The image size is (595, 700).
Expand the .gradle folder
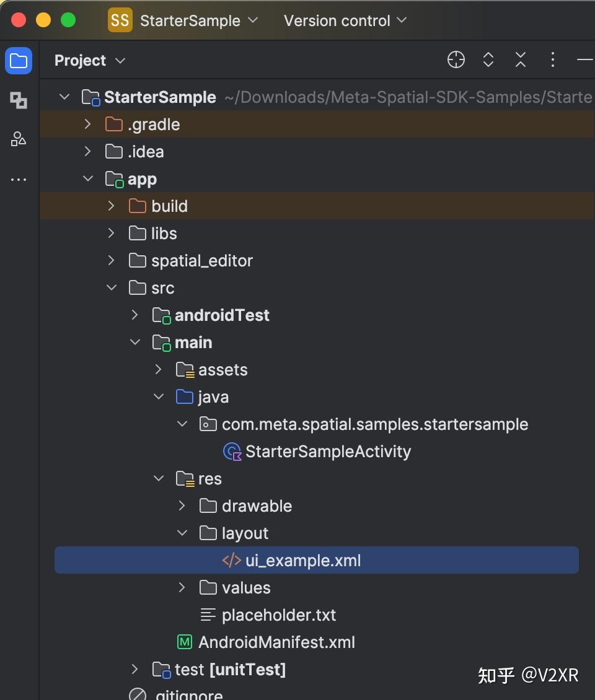click(x=87, y=124)
